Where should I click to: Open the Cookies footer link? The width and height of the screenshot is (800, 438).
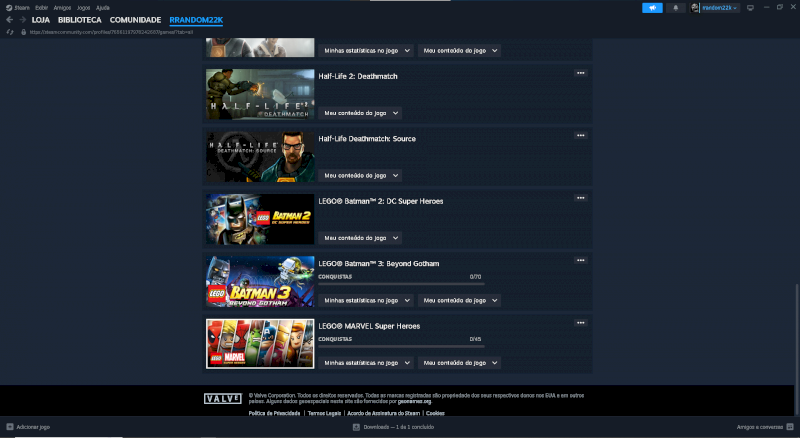[x=435, y=413]
